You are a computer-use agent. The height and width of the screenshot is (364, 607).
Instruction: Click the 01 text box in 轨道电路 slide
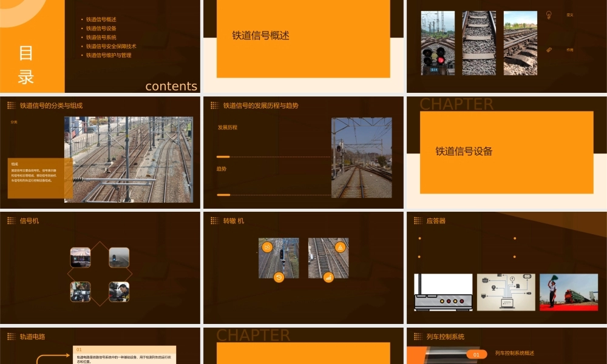pyautogui.click(x=124, y=355)
